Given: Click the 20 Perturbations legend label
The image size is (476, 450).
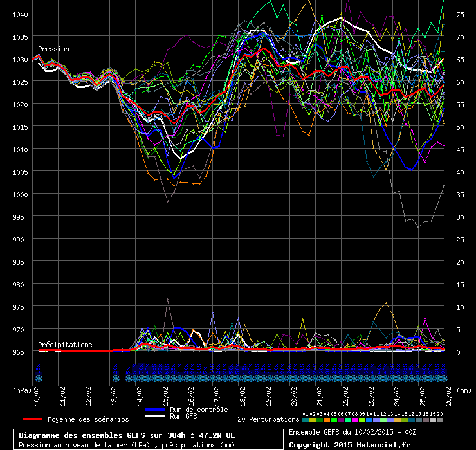Looking at the screenshot, I should pyautogui.click(x=268, y=419).
